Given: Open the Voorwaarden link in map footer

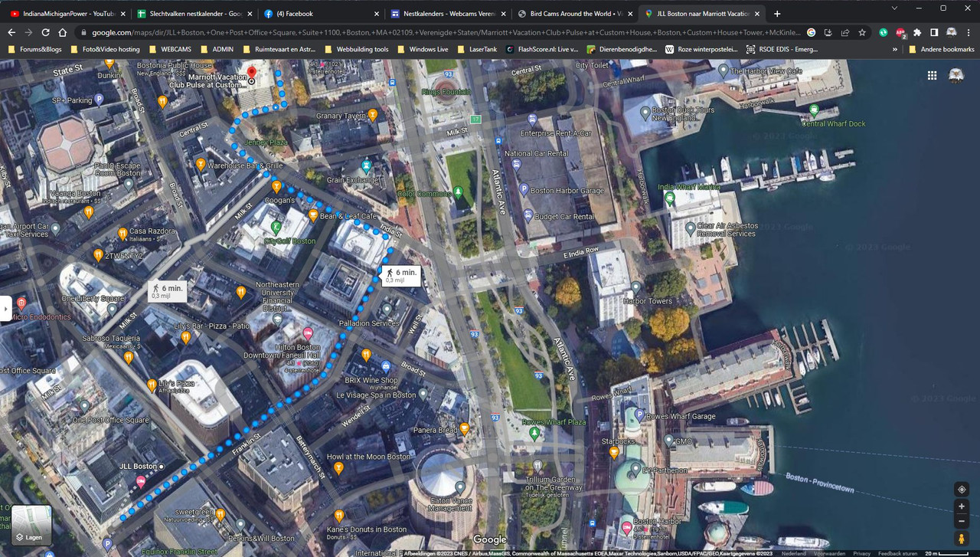Looking at the screenshot, I should [830, 553].
